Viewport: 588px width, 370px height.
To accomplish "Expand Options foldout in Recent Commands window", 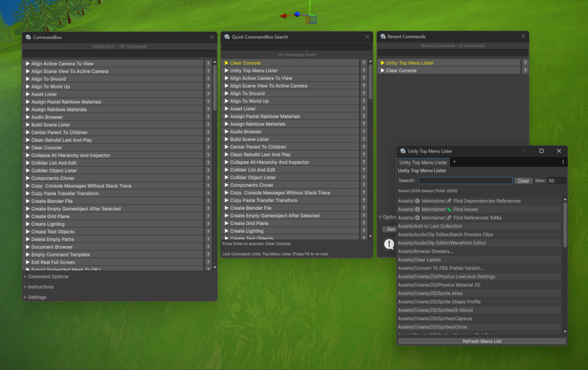I will [388, 217].
